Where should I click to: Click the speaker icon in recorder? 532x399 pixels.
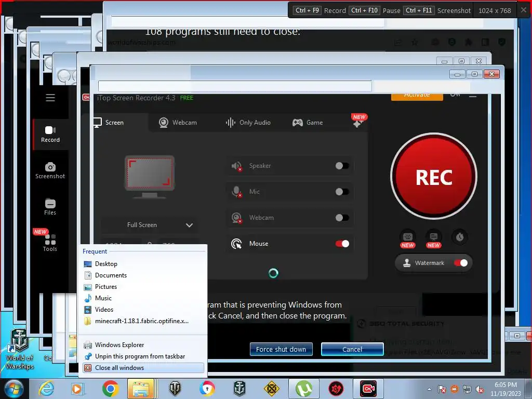(x=236, y=166)
